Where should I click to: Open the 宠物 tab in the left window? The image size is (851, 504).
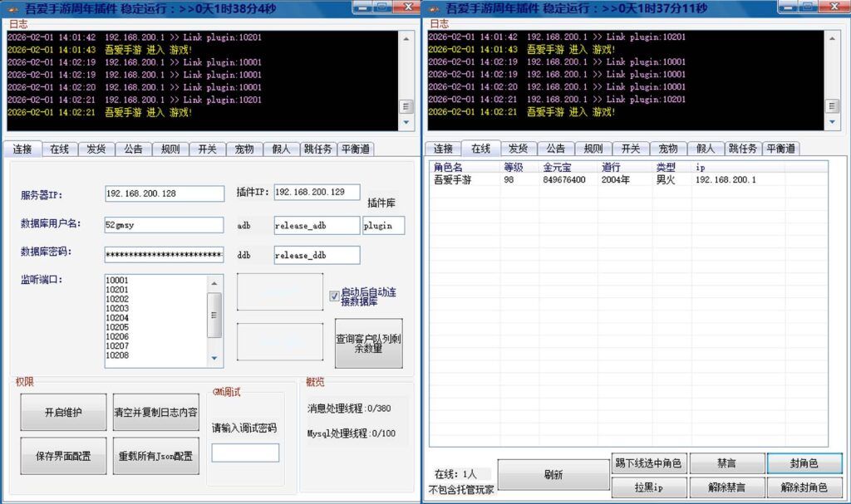tap(245, 149)
